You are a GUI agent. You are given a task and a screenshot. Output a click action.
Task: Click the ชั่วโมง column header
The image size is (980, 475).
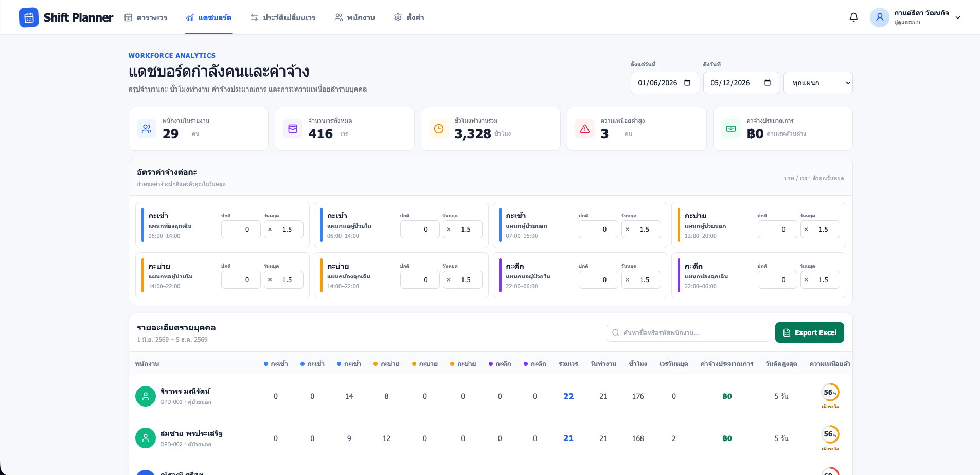pos(638,364)
